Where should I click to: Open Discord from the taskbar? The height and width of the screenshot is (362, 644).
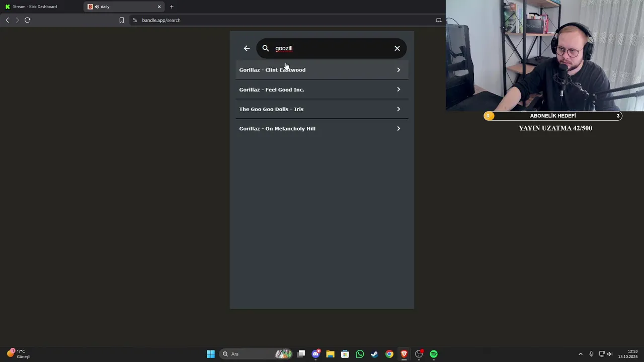(315, 354)
